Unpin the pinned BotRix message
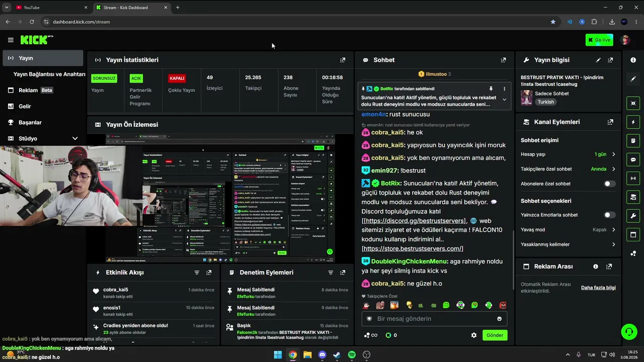Screen dimensions: 644x362 (491, 89)
